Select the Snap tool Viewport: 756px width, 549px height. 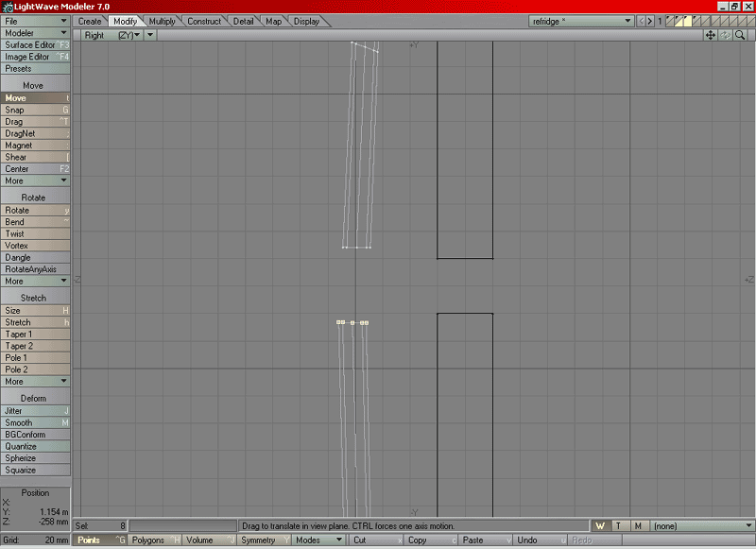coord(35,110)
